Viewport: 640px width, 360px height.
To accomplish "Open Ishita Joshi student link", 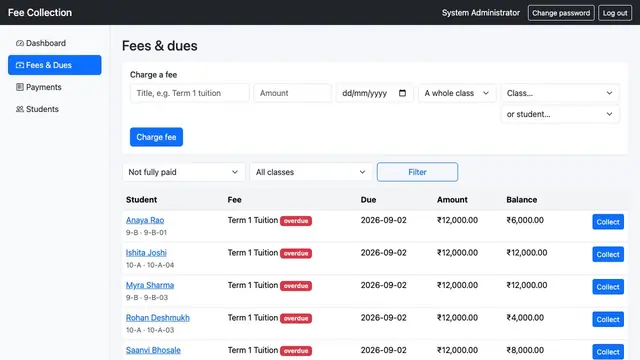I will (x=146, y=253).
